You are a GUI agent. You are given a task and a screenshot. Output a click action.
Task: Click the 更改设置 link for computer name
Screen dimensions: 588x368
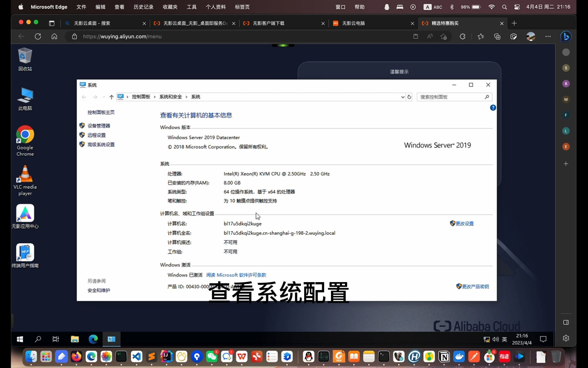tap(465, 223)
